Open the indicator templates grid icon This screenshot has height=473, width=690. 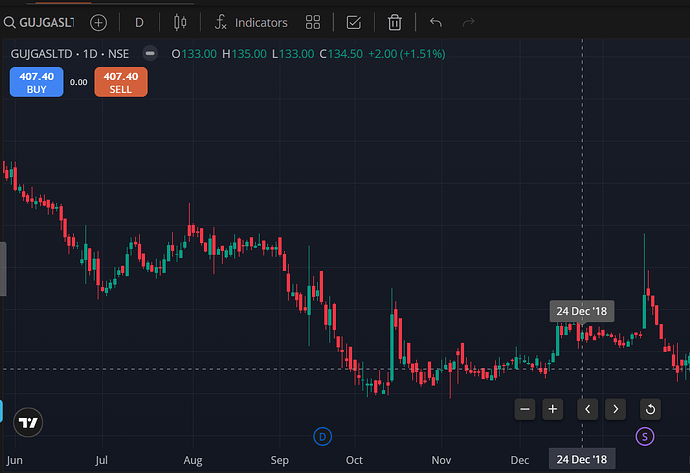point(313,22)
